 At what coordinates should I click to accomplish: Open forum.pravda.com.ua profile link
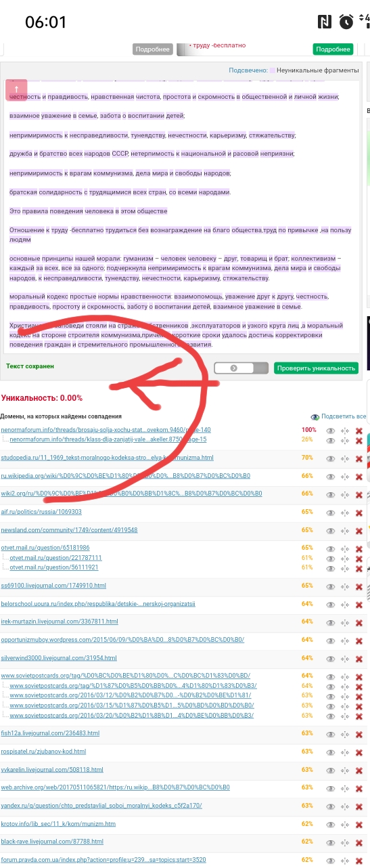click(103, 860)
